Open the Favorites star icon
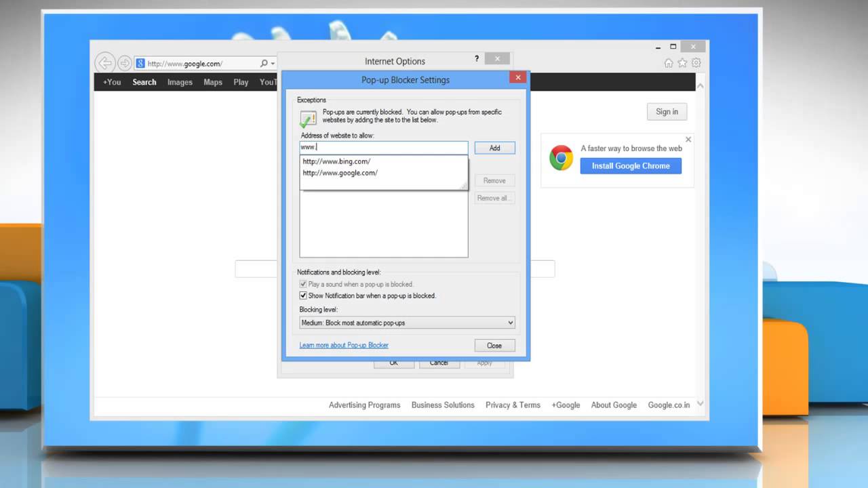 pyautogui.click(x=682, y=63)
